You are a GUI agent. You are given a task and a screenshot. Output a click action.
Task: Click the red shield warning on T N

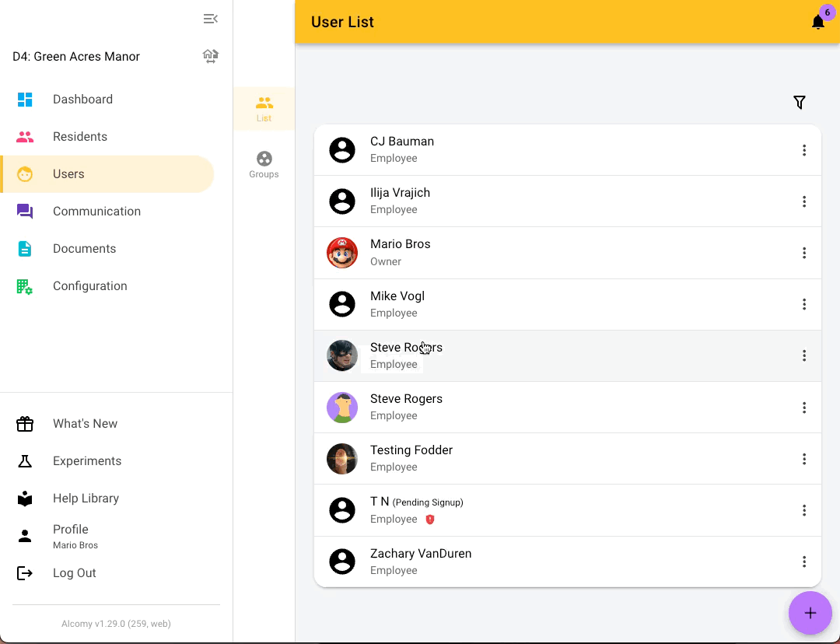coord(429,519)
